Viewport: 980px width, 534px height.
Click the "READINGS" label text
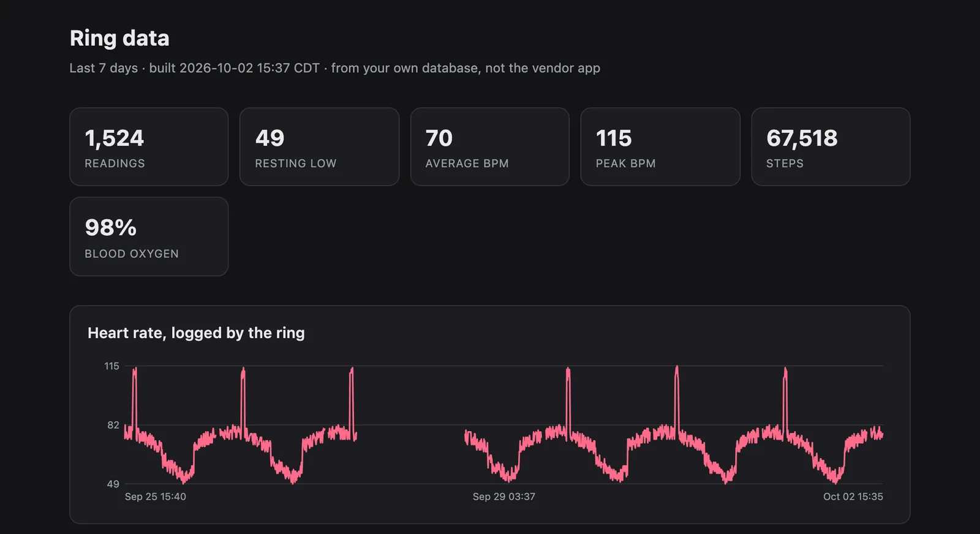click(115, 164)
